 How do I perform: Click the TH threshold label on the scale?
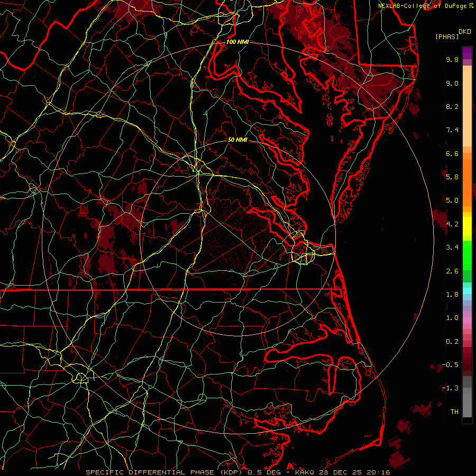click(x=454, y=412)
